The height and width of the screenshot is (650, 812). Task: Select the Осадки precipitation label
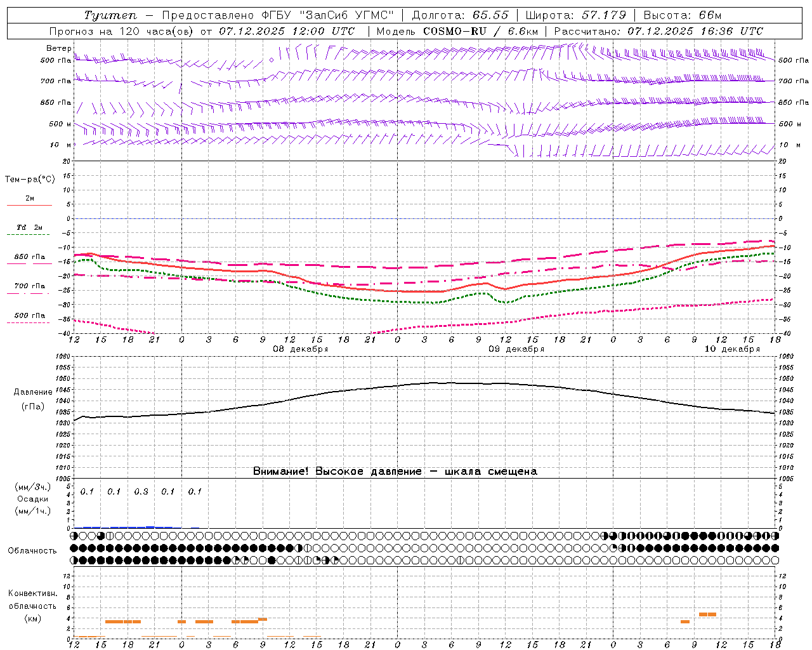click(32, 499)
